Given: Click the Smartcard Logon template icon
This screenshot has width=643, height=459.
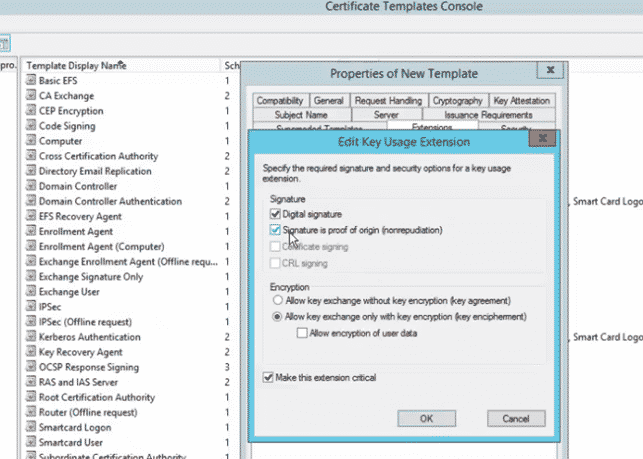Looking at the screenshot, I should pyautogui.click(x=31, y=427).
